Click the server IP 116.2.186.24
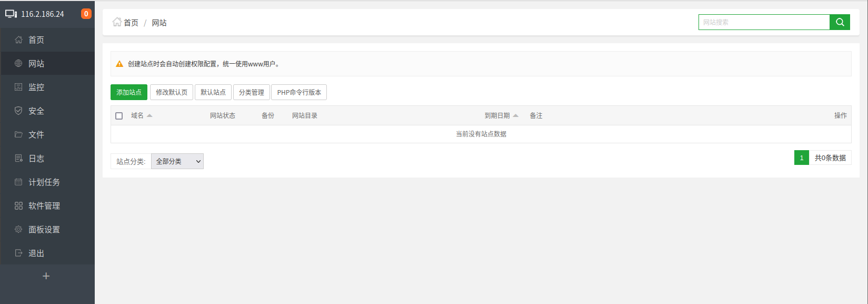The height and width of the screenshot is (304, 868). (43, 14)
